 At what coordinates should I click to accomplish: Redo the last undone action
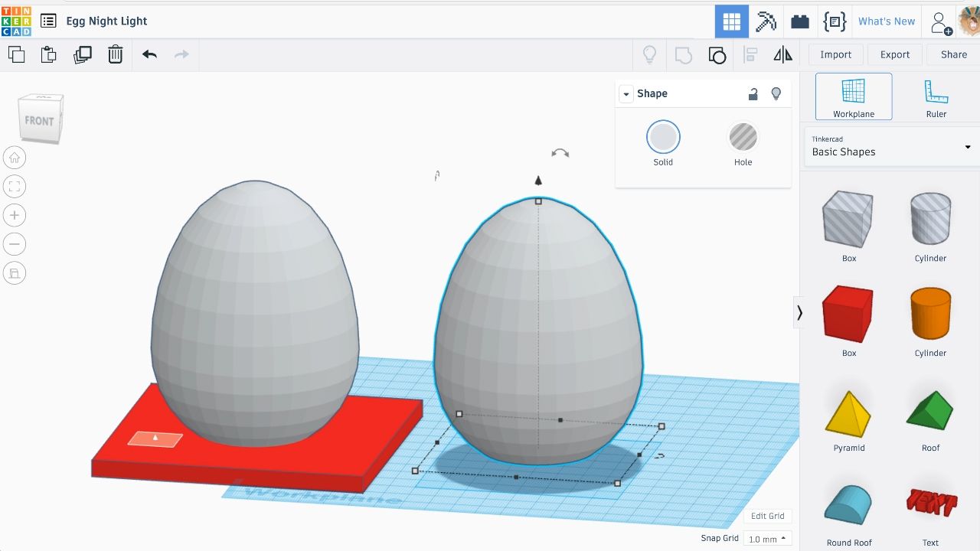point(181,54)
